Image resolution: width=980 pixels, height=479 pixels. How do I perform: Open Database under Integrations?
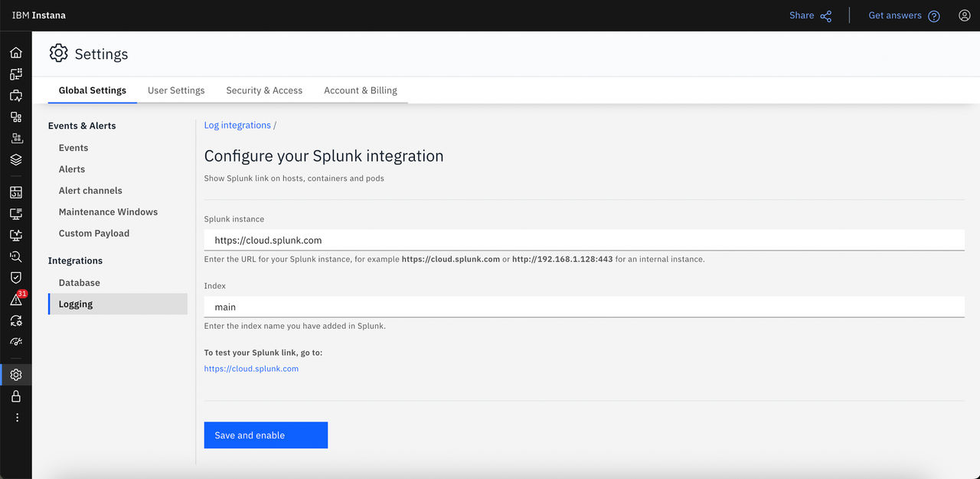pos(80,283)
